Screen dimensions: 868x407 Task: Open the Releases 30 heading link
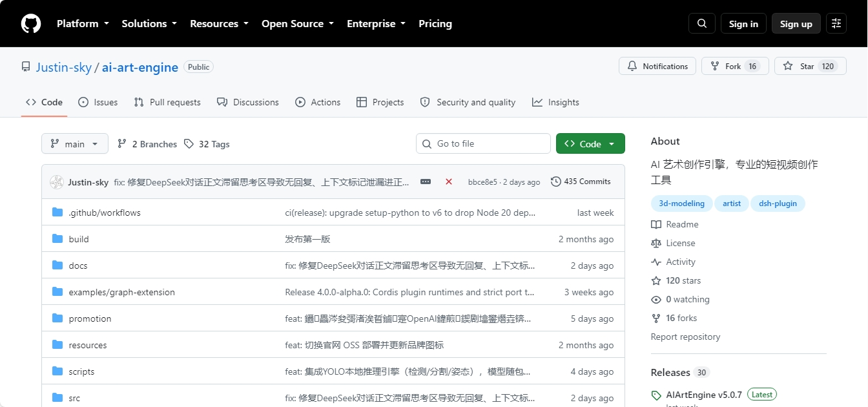click(680, 372)
